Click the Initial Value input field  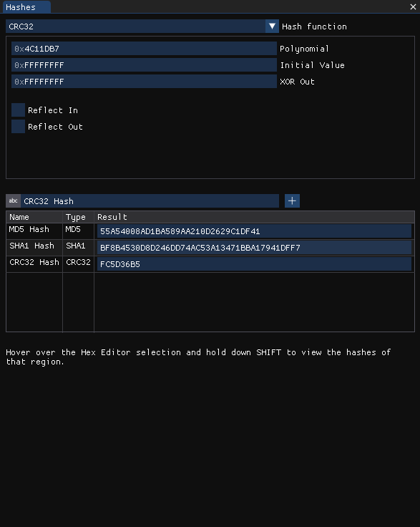coord(144,65)
